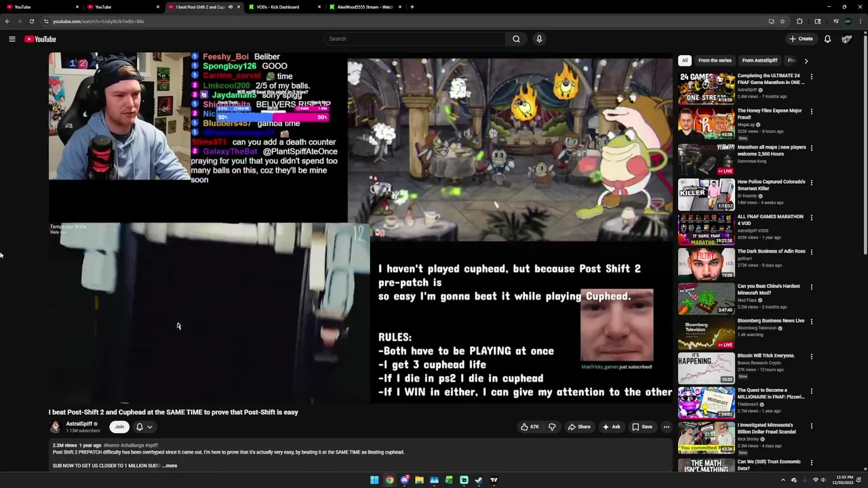
Task: Expand the subscription notification bell dropdown
Action: pos(144,427)
